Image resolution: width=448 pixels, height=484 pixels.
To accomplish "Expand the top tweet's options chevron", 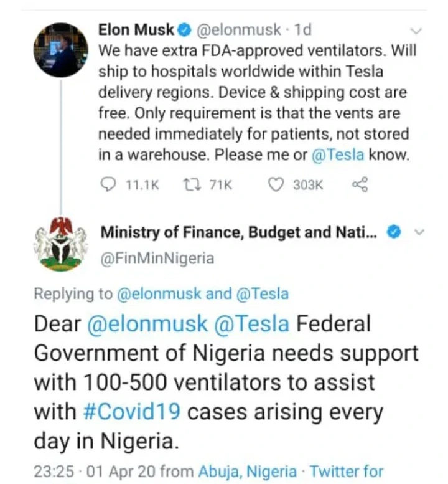I will (x=418, y=30).
